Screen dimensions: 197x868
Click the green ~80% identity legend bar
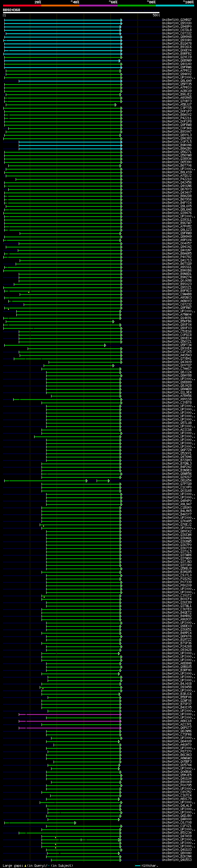137,6
